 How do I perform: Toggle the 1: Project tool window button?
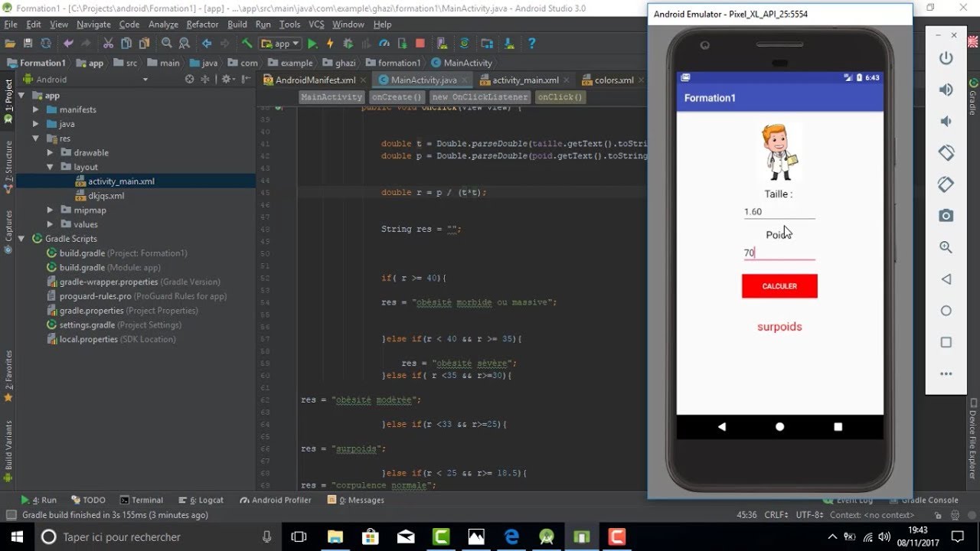pyautogui.click(x=8, y=102)
